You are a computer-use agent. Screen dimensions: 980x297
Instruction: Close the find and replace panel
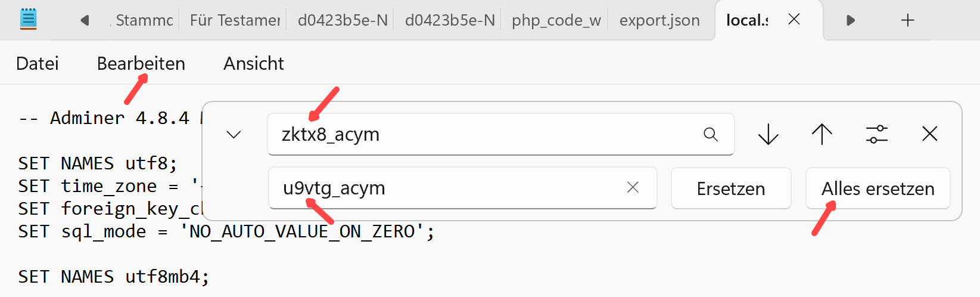coord(929,134)
